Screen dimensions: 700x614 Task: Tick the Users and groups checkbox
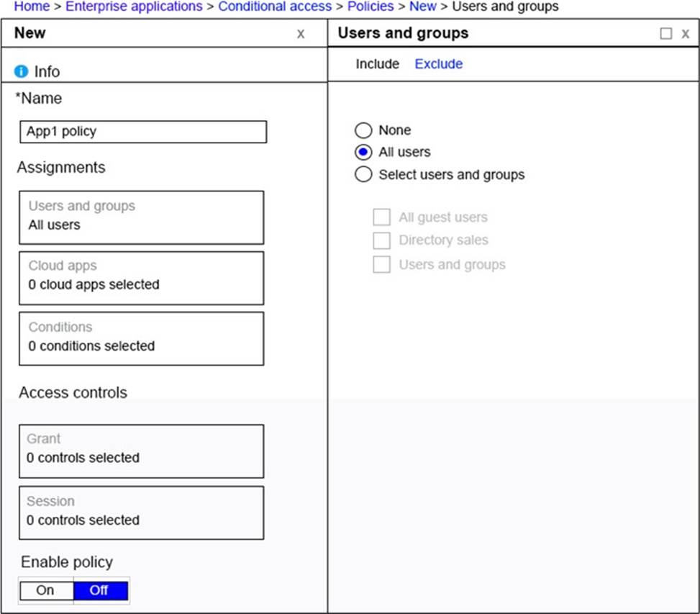point(381,265)
